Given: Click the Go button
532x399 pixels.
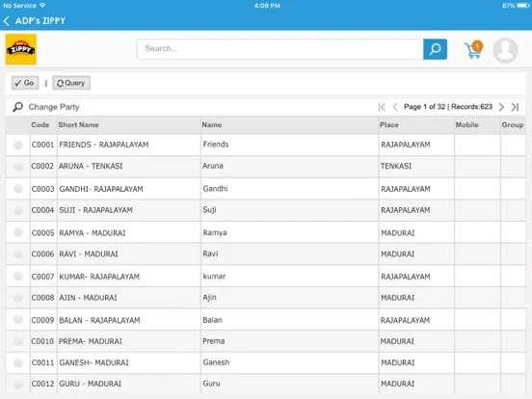Looking at the screenshot, I should click(x=25, y=83).
